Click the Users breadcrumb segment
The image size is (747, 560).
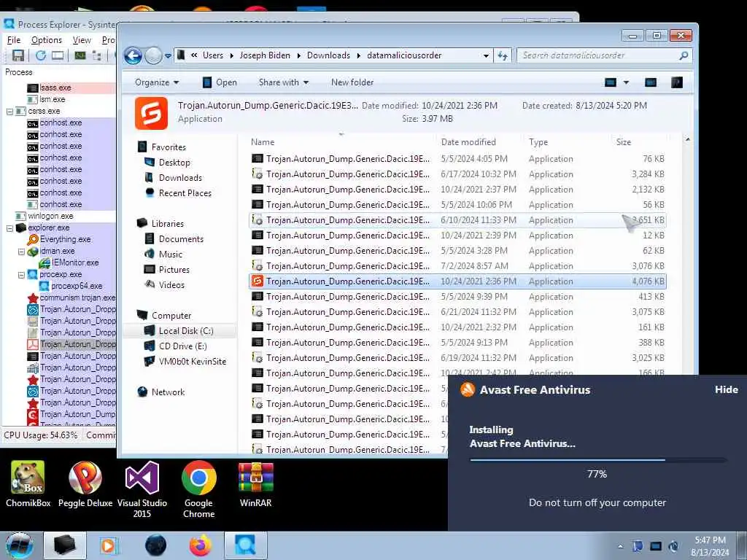pyautogui.click(x=212, y=55)
